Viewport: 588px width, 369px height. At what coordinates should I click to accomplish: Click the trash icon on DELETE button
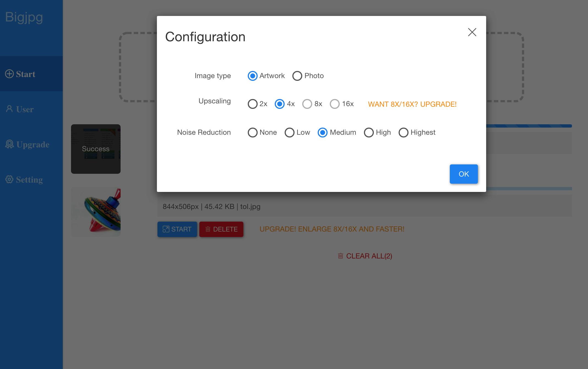208,229
